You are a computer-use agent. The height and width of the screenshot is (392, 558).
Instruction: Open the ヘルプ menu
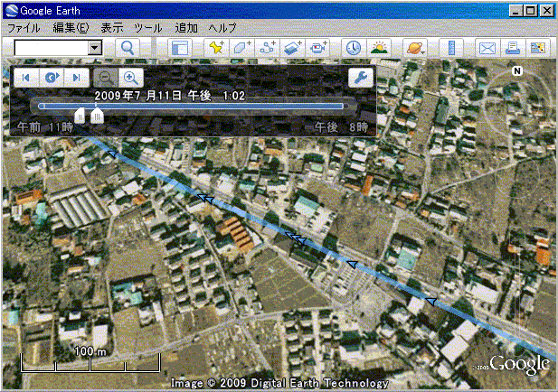pos(222,28)
